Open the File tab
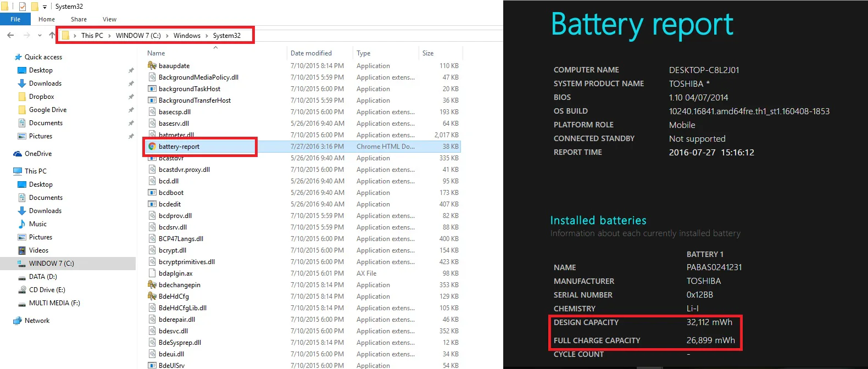The width and height of the screenshot is (868, 369). [x=15, y=19]
